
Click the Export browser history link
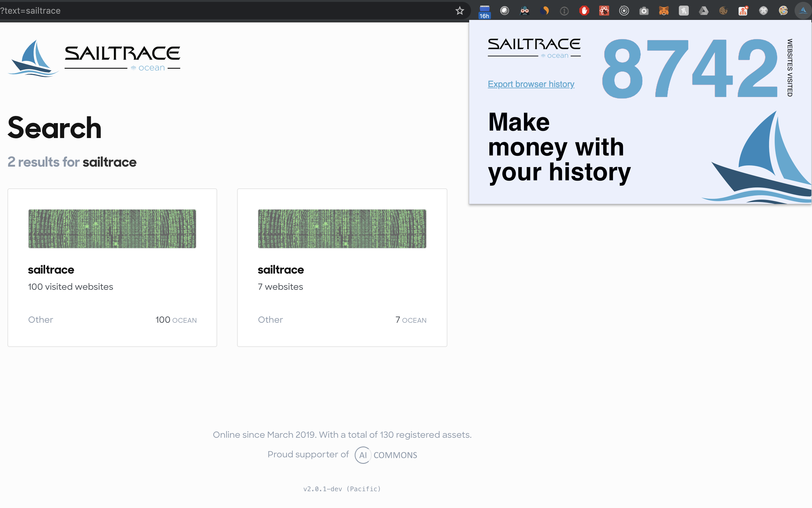(x=531, y=84)
